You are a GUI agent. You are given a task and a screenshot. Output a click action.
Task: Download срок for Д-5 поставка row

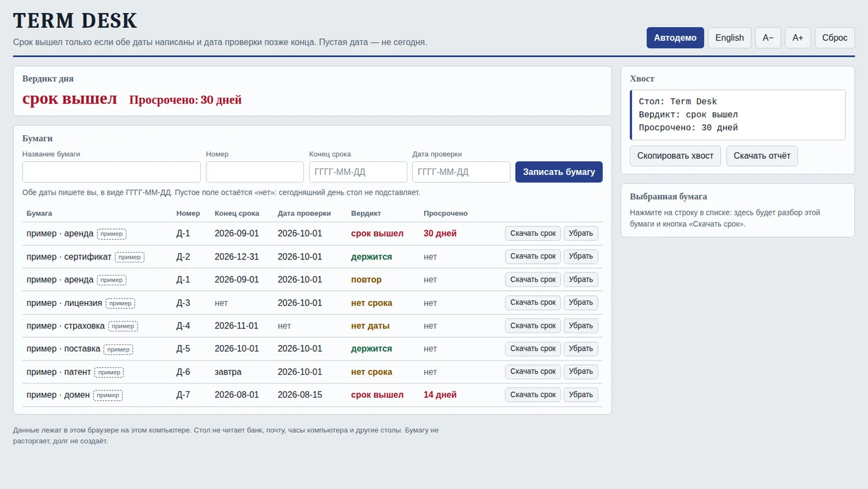tap(533, 348)
